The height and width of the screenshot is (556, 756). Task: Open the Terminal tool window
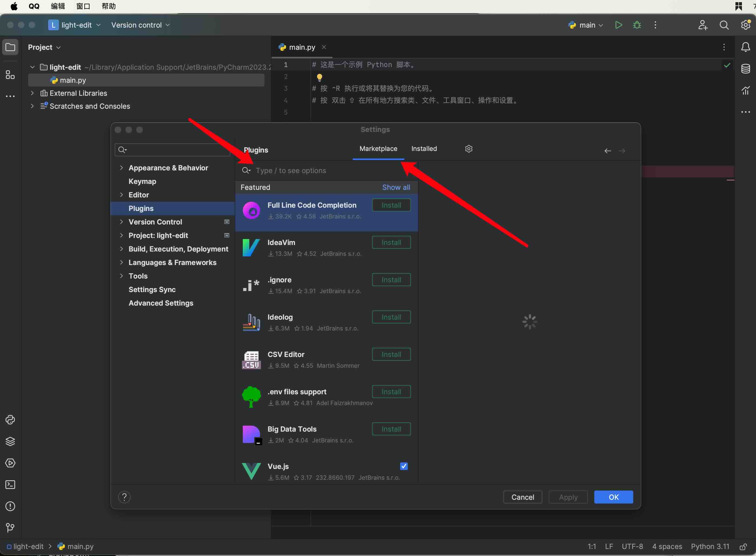(x=10, y=485)
